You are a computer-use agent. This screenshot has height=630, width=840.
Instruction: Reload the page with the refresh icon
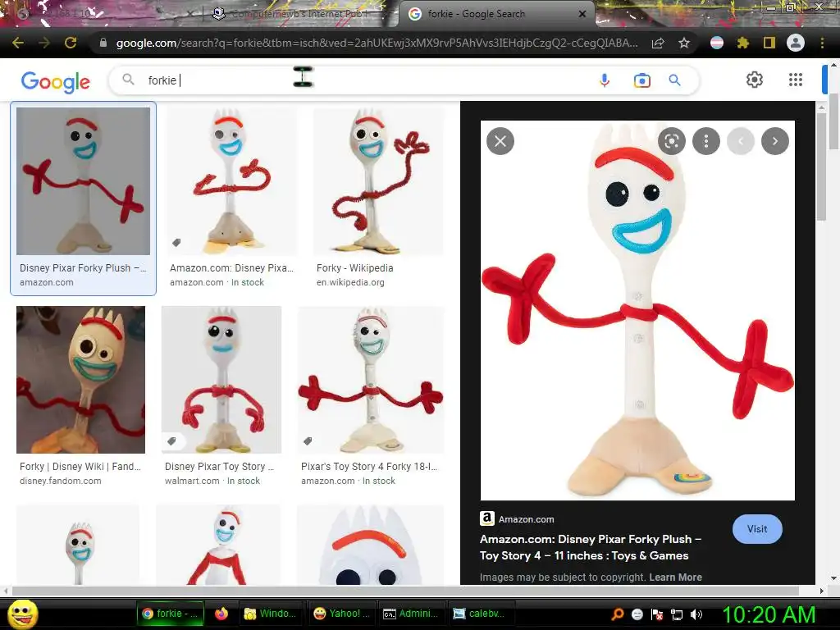pyautogui.click(x=71, y=43)
